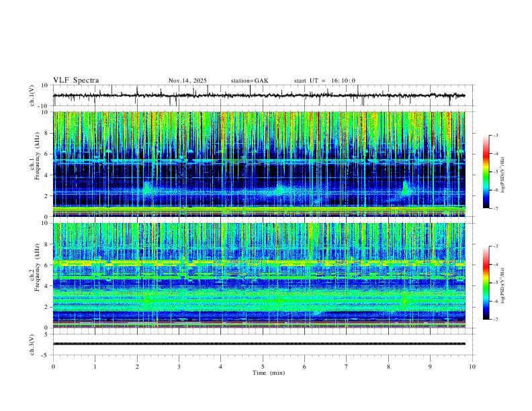Select the "start UT = 16:10:0" text
The width and height of the screenshot is (532, 411).
click(324, 81)
